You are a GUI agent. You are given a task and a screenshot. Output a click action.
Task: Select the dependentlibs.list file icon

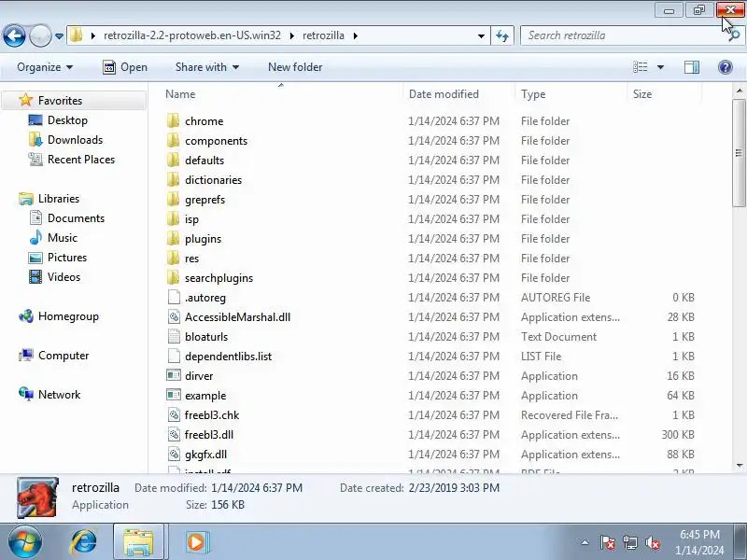click(174, 357)
